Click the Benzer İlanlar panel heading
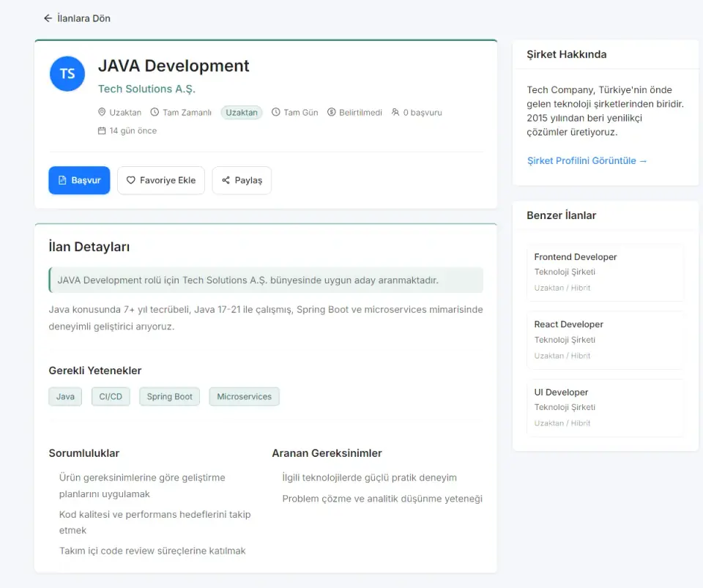Screen dimensions: 703x588 tap(562, 215)
